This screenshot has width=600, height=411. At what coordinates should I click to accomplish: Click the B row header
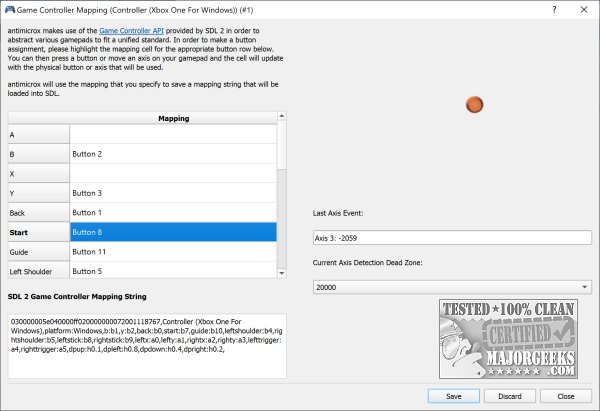(39, 154)
